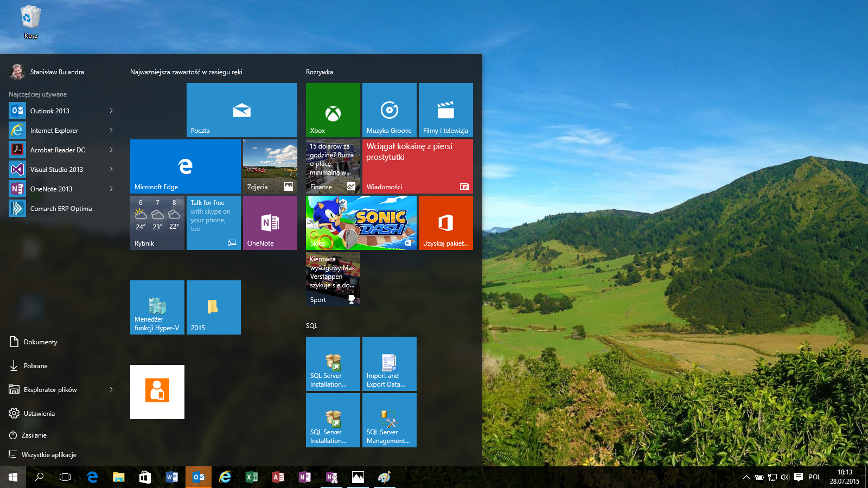Expand the Eksplorator plików submenu arrow
This screenshot has width=868, height=488.
click(x=111, y=389)
